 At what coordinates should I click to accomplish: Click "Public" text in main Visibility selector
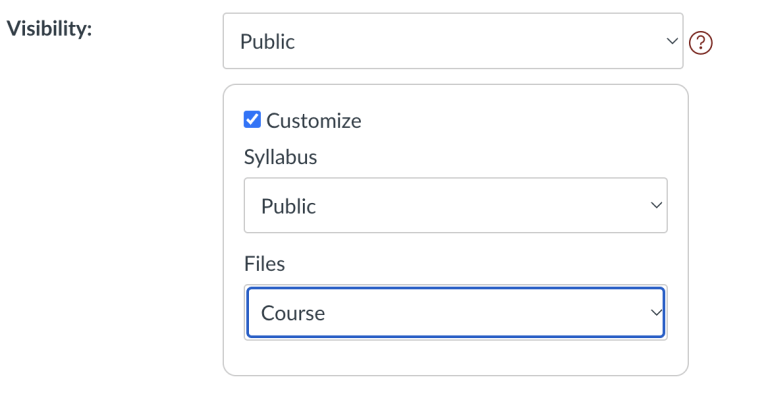[x=268, y=41]
